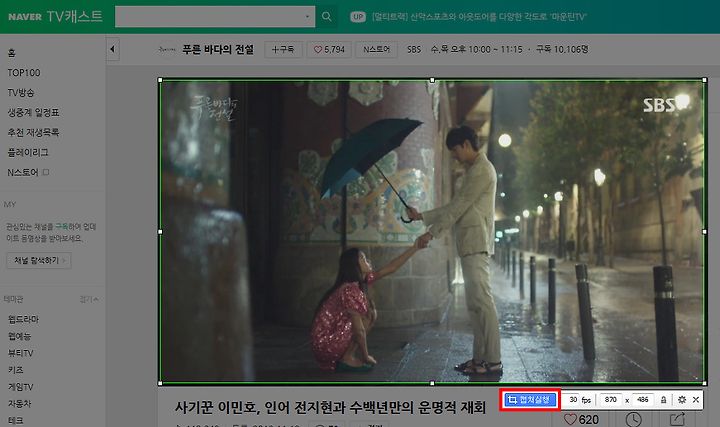Click the 캡처실행 capture start button
This screenshot has width=720, height=427.
point(531,399)
